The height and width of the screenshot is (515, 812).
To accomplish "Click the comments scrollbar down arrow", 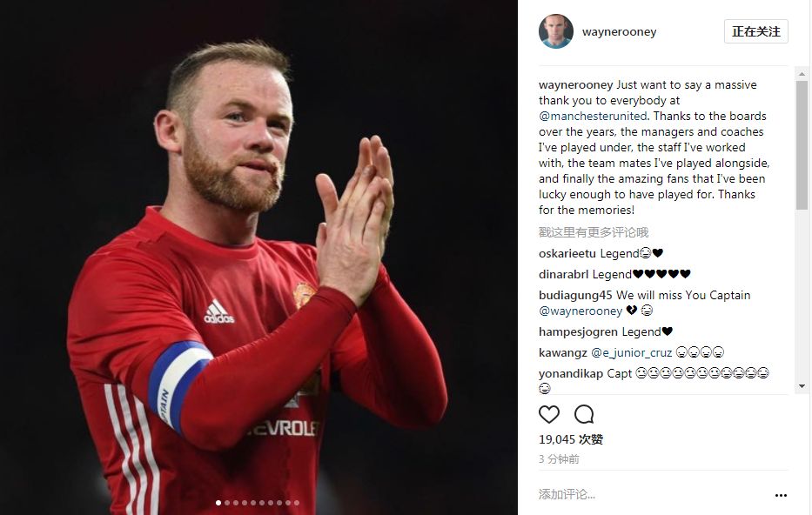I will pos(802,386).
